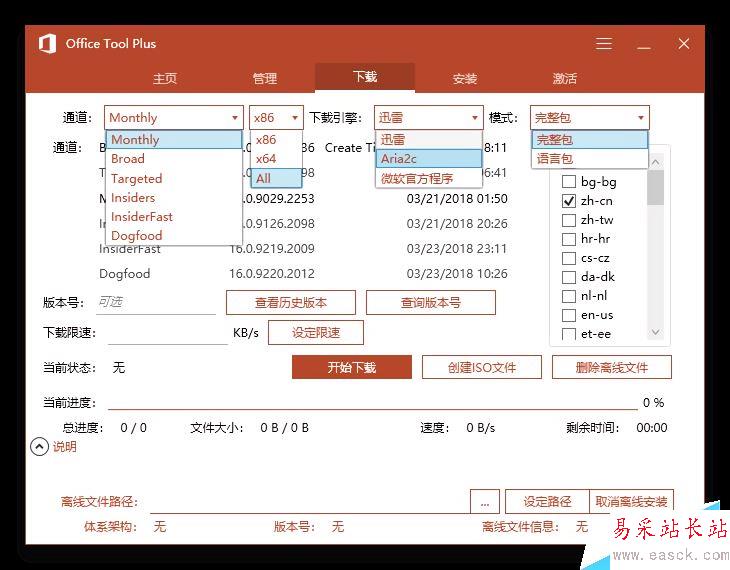Select 完整包 mode option in list

click(589, 139)
